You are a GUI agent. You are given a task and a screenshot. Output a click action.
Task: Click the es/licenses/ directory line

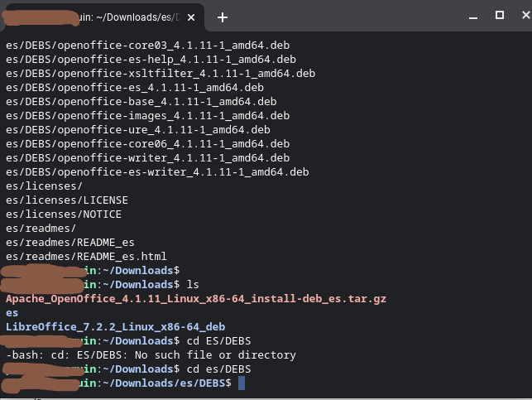click(44, 186)
